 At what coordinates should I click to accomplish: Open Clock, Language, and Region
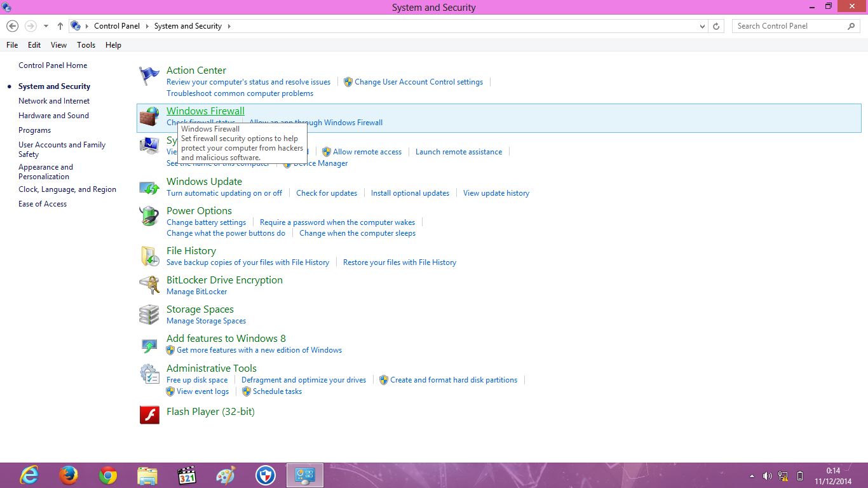(x=67, y=189)
